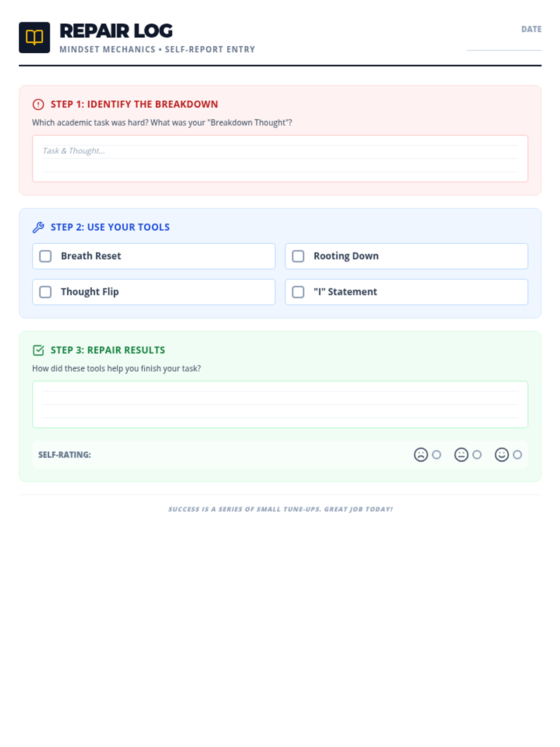560x747 pixels.
Task: Click the REPAIR LOG title
Action: click(x=116, y=31)
